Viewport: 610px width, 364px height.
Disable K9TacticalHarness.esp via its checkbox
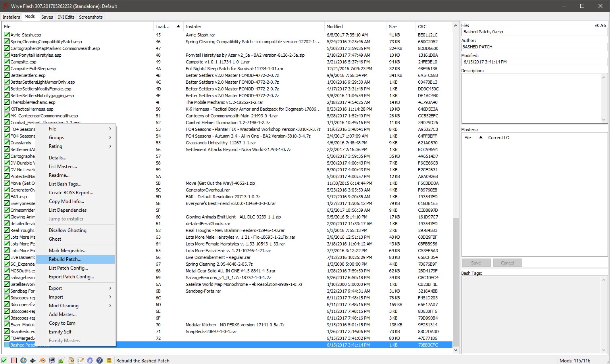click(x=7, y=109)
